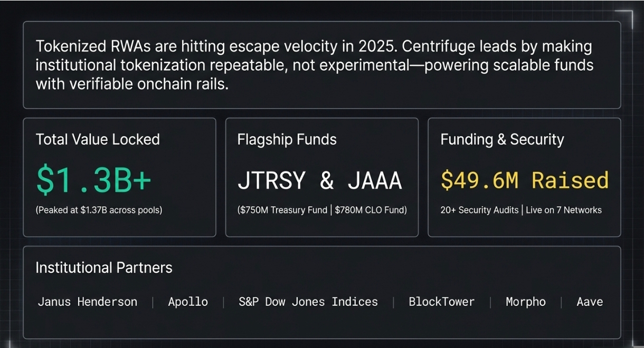Select Morpho in the partners row
This screenshot has width=644, height=348.
coord(526,302)
